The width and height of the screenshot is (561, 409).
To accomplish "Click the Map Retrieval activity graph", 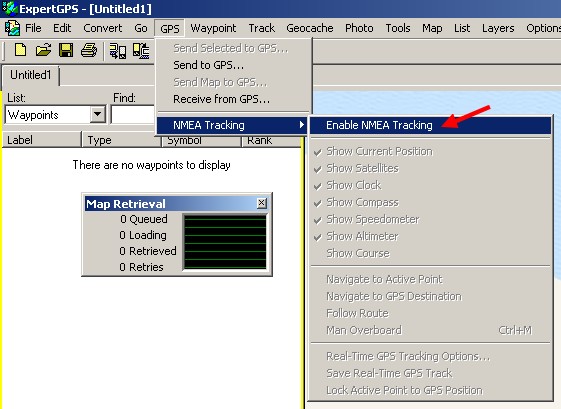I will pos(225,242).
